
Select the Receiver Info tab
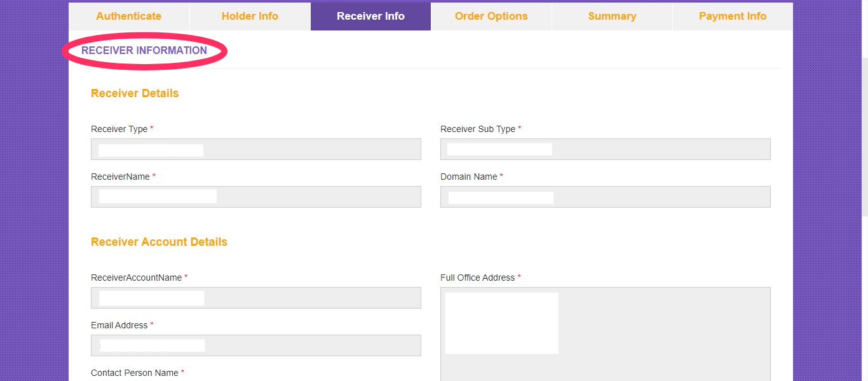[x=370, y=16]
